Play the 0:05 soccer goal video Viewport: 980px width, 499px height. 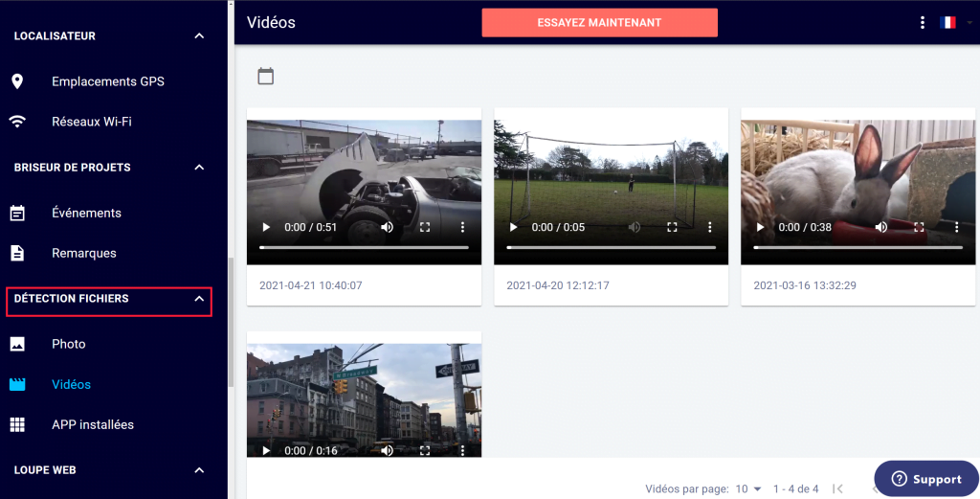513,227
